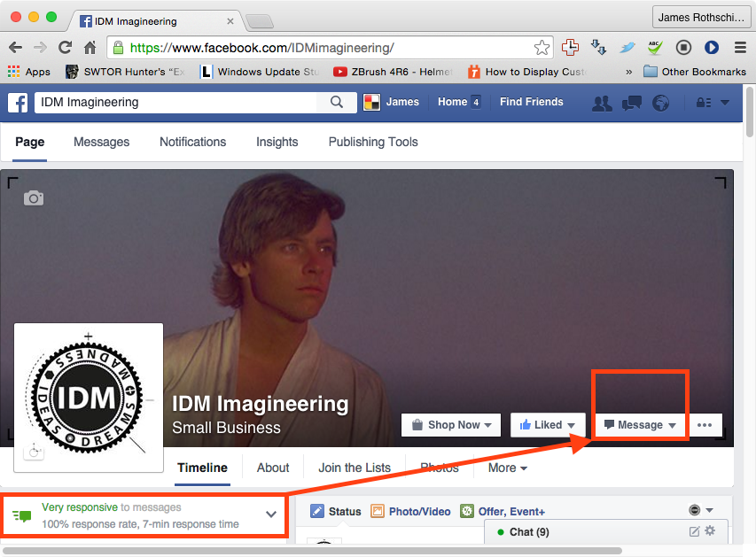Open the Join the Lists tab

[355, 468]
